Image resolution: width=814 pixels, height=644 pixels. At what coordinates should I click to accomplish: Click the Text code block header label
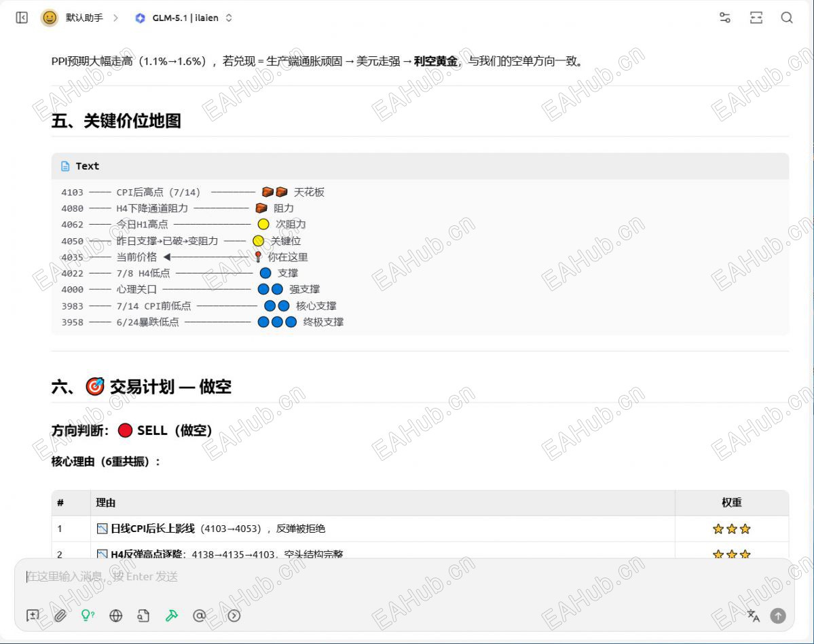click(87, 166)
